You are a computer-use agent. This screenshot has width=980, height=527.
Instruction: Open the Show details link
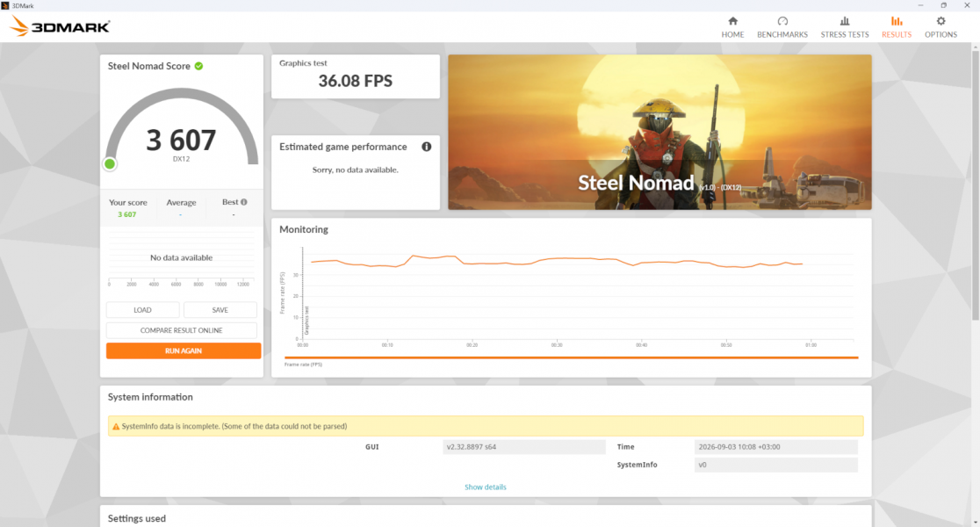[x=485, y=487]
